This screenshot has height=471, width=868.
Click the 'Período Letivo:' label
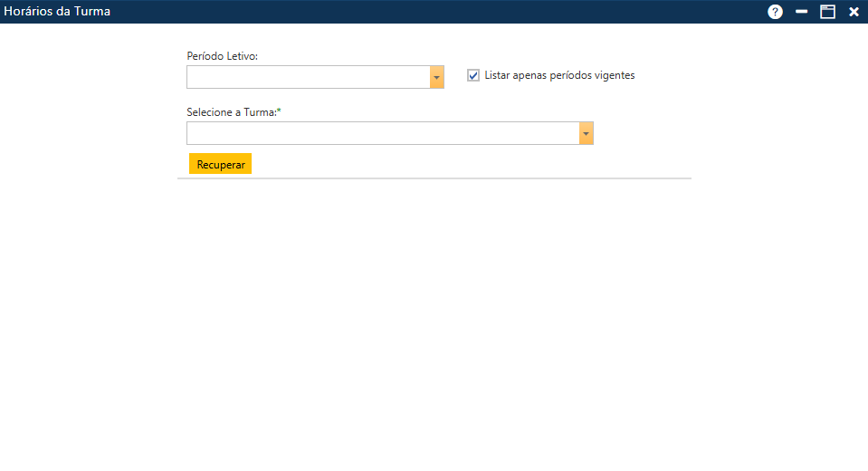click(x=223, y=56)
